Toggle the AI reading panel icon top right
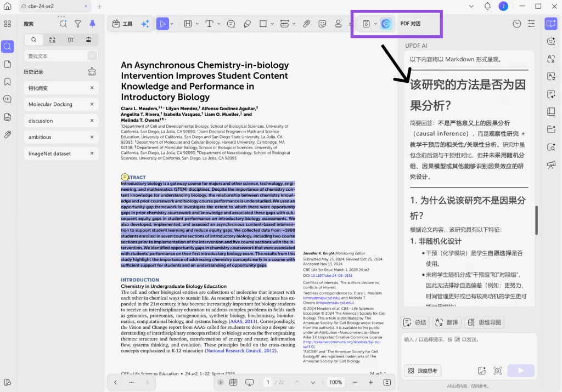Viewport: 562px width, 392px height. (x=551, y=24)
